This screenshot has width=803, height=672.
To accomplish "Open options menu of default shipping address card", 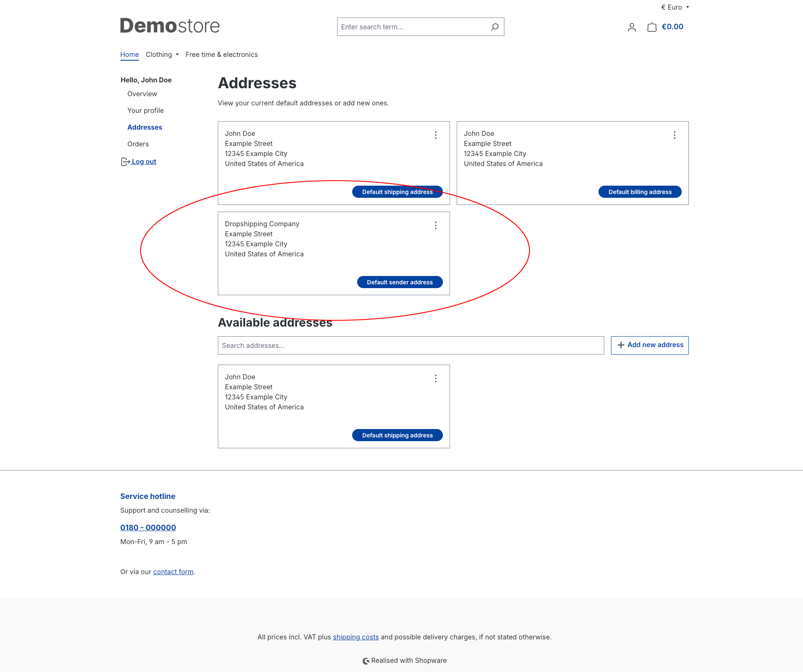I will (x=436, y=135).
